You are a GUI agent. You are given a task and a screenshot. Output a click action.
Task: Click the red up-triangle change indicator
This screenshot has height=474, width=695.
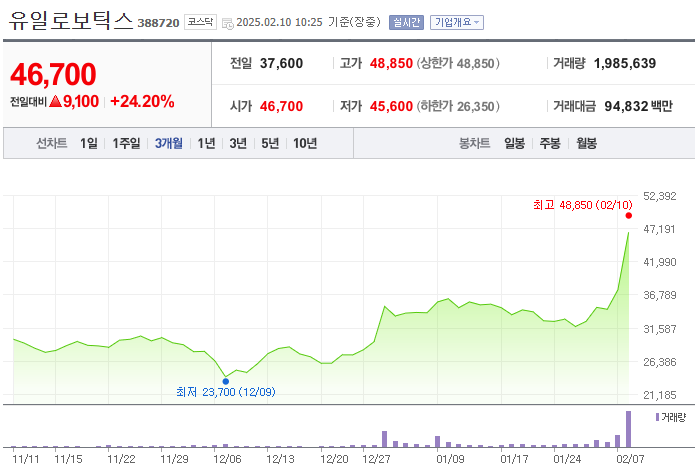[55, 102]
